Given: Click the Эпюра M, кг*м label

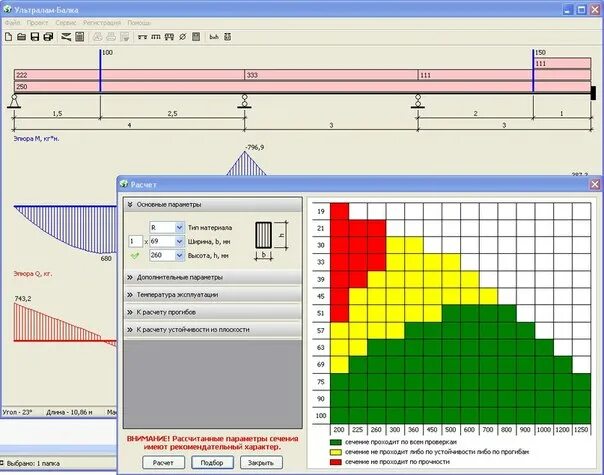Looking at the screenshot, I should point(37,139).
